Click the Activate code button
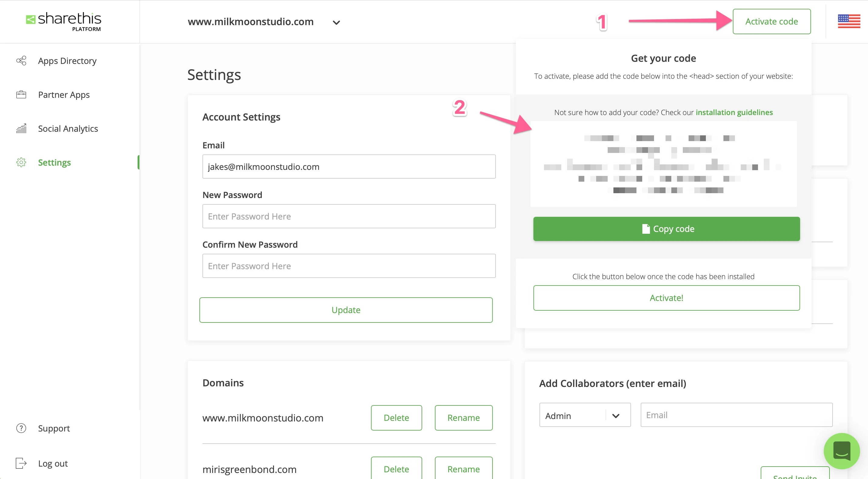The image size is (868, 479). [771, 21]
